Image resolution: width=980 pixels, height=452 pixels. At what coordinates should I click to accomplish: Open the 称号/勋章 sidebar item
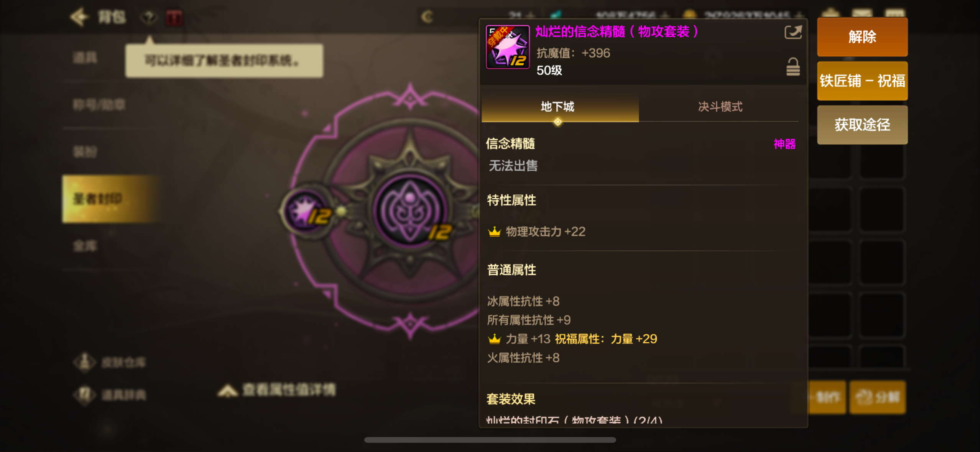click(99, 104)
